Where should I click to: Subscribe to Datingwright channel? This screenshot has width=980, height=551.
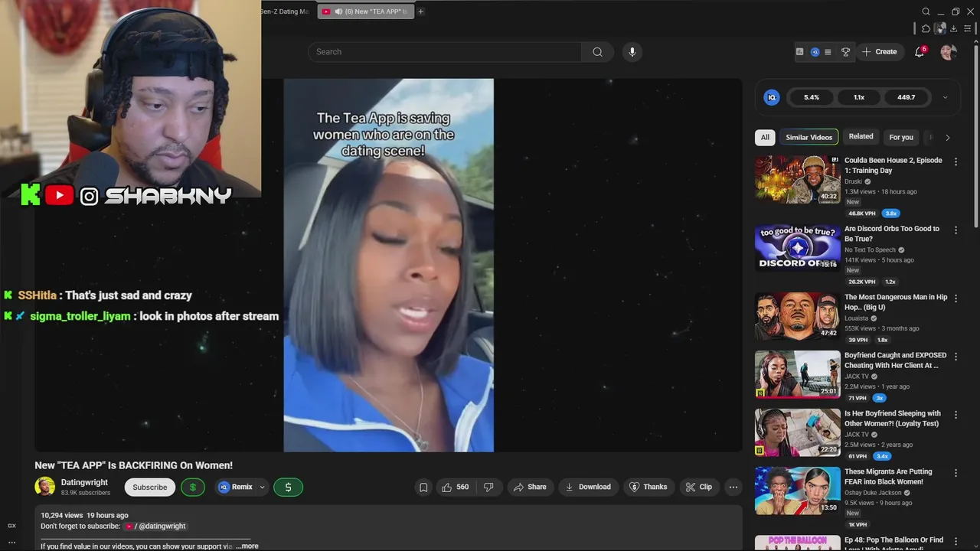pos(150,487)
